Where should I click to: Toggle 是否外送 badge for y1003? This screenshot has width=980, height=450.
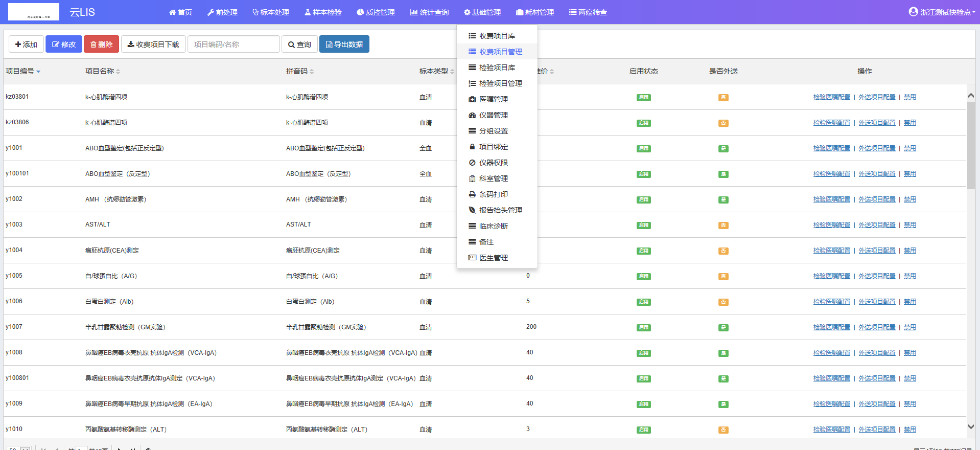pos(723,225)
